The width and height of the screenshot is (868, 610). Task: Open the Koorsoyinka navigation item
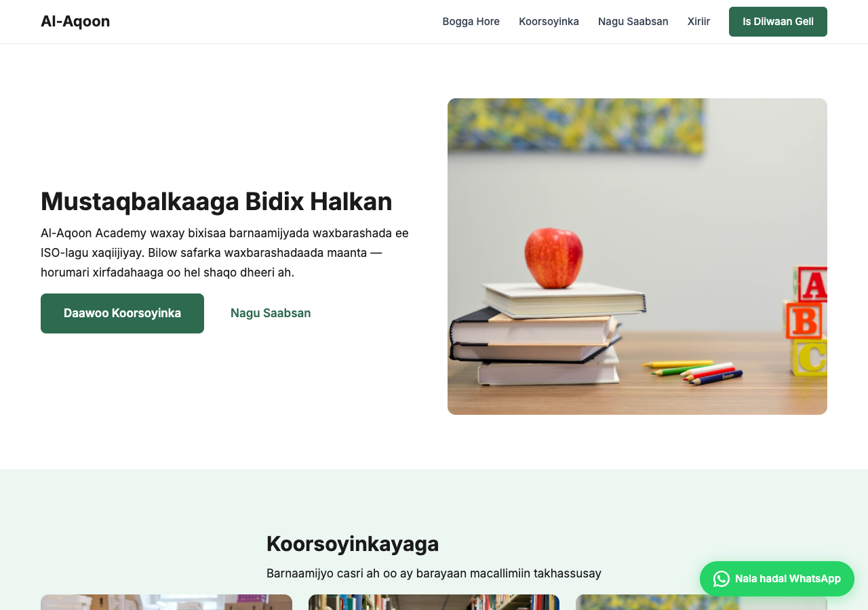[x=549, y=22]
